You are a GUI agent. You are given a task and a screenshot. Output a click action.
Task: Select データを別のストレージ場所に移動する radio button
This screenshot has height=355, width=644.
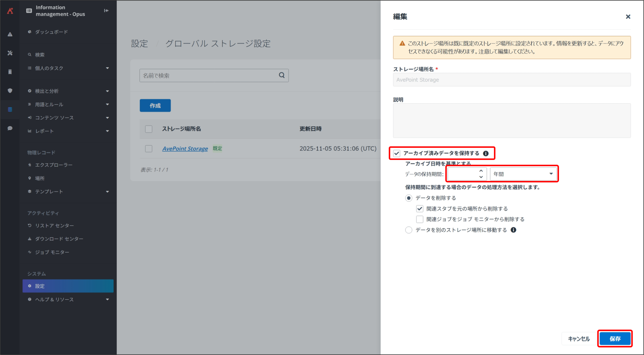coord(409,230)
